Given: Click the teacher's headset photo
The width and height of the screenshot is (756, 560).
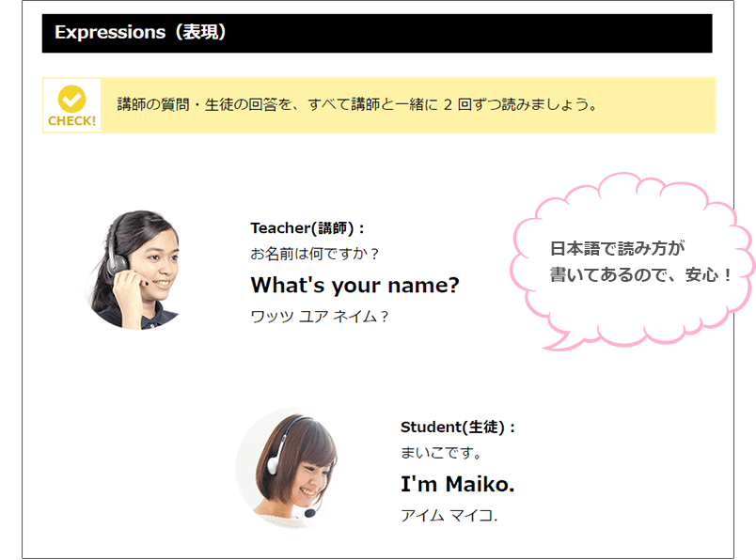Looking at the screenshot, I should [x=132, y=270].
